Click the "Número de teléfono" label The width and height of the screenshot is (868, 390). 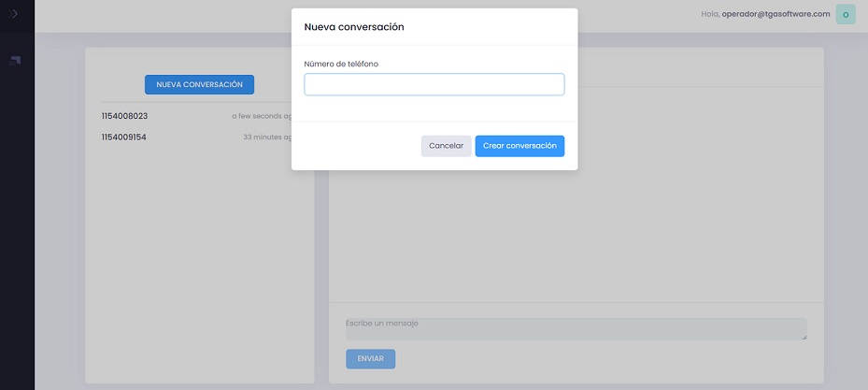[341, 64]
